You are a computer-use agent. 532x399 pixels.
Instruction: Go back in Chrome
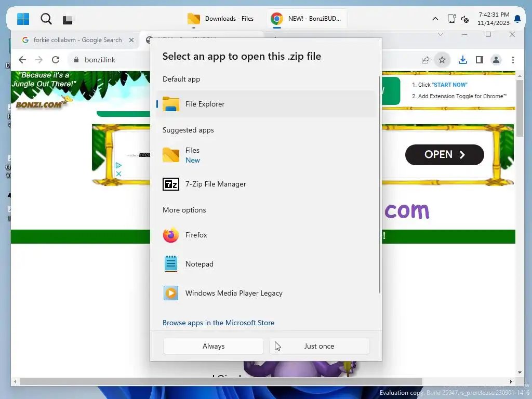pos(22,60)
